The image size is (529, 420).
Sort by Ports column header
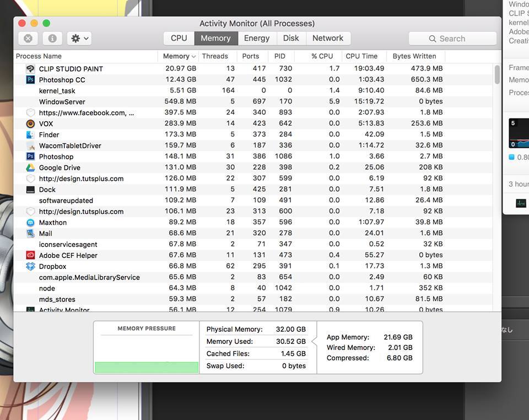[252, 56]
